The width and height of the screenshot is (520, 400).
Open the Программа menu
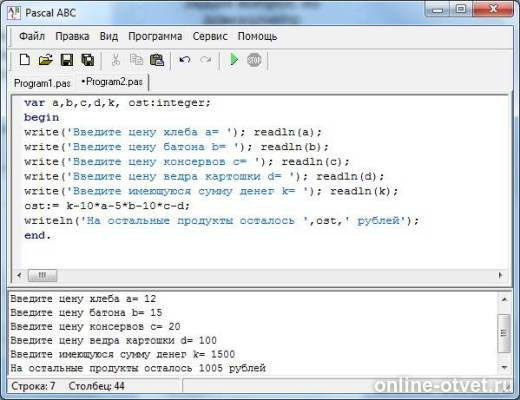(x=155, y=36)
